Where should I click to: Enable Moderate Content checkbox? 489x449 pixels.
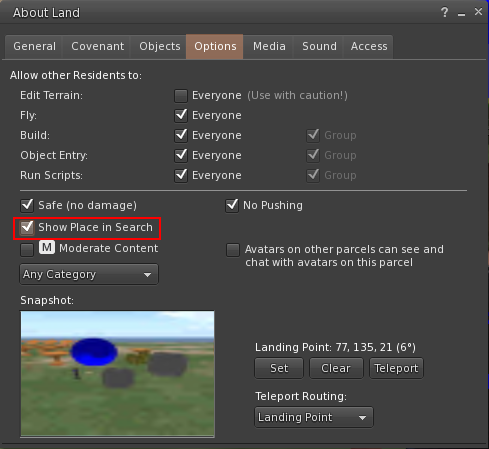click(x=27, y=250)
